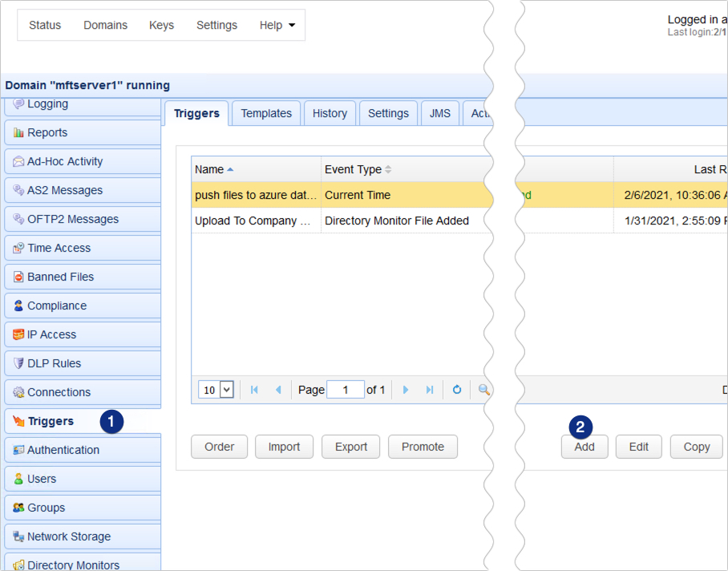
Task: Switch to the History tab
Action: (330, 113)
